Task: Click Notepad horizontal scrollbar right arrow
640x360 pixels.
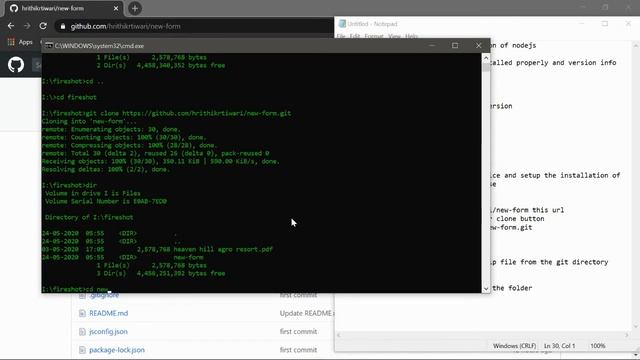Action: [627, 335]
